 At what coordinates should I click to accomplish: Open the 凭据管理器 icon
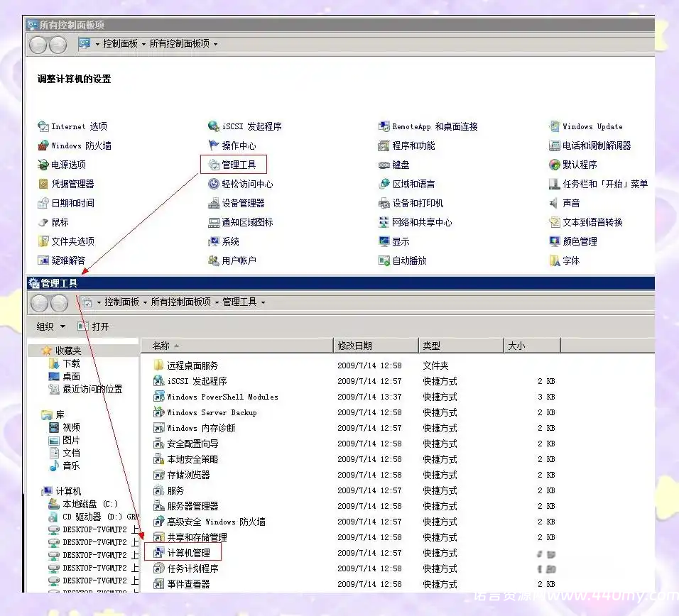point(43,184)
